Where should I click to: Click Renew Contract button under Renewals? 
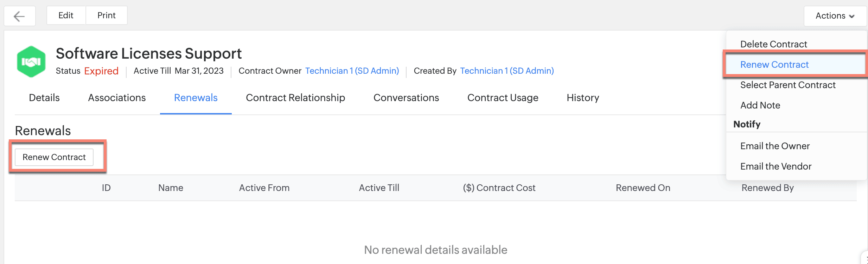(x=54, y=157)
